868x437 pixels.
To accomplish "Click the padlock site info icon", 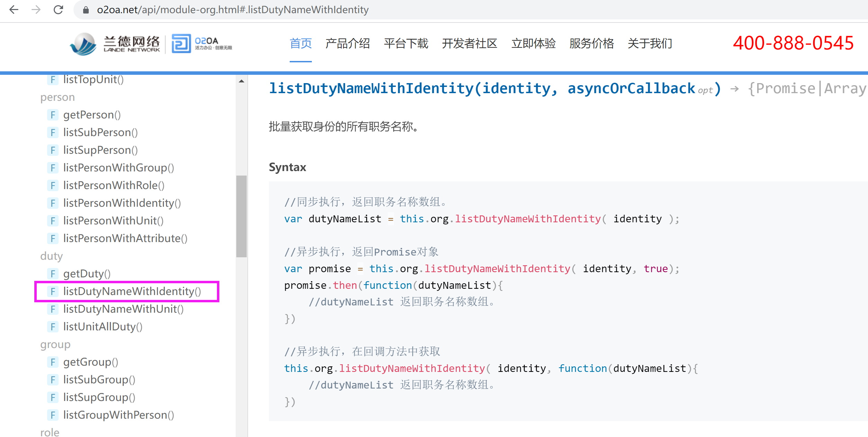I will [x=86, y=10].
